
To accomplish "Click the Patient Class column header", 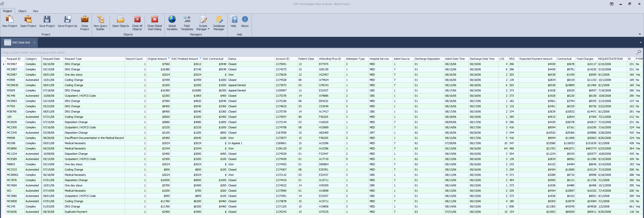I will [x=308, y=59].
